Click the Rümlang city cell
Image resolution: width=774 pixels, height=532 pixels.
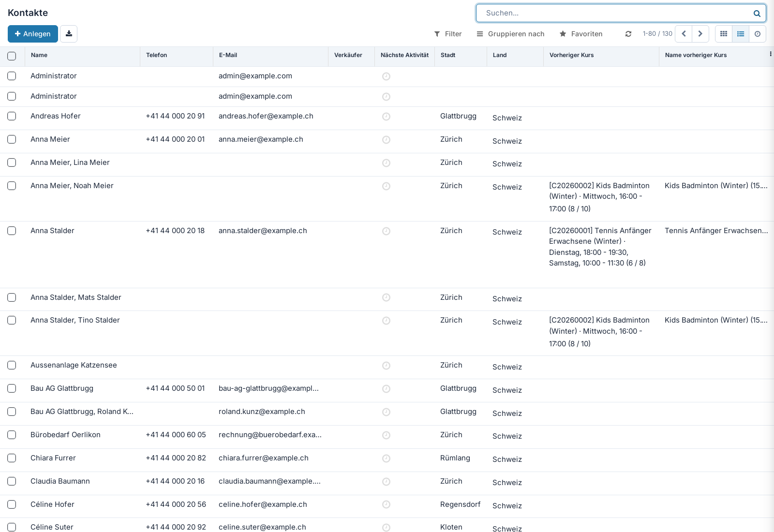[455, 458]
